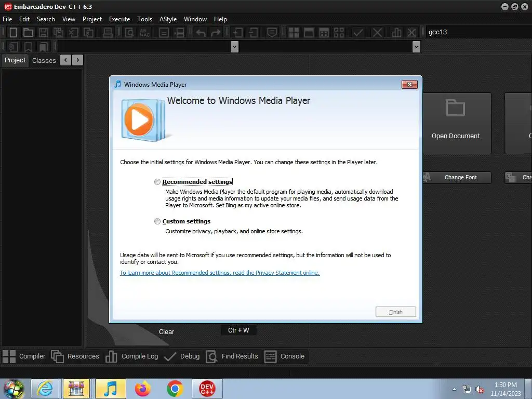Click the Dev-C++ taskbar button
Viewport: 532px width, 399px height.
(x=207, y=389)
